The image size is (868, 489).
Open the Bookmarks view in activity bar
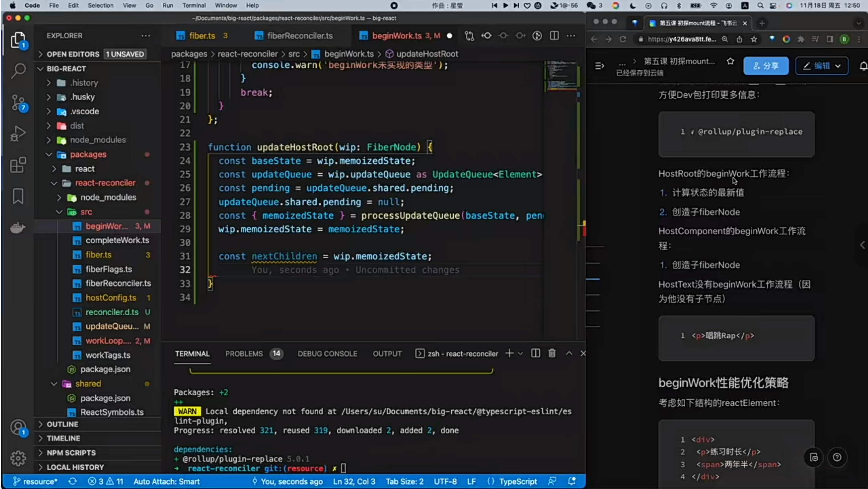18,196
